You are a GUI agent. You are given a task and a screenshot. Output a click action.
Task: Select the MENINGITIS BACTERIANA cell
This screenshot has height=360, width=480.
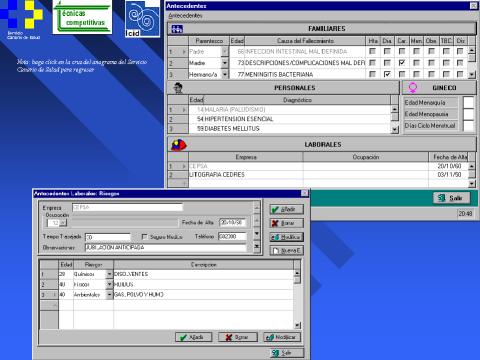point(305,74)
